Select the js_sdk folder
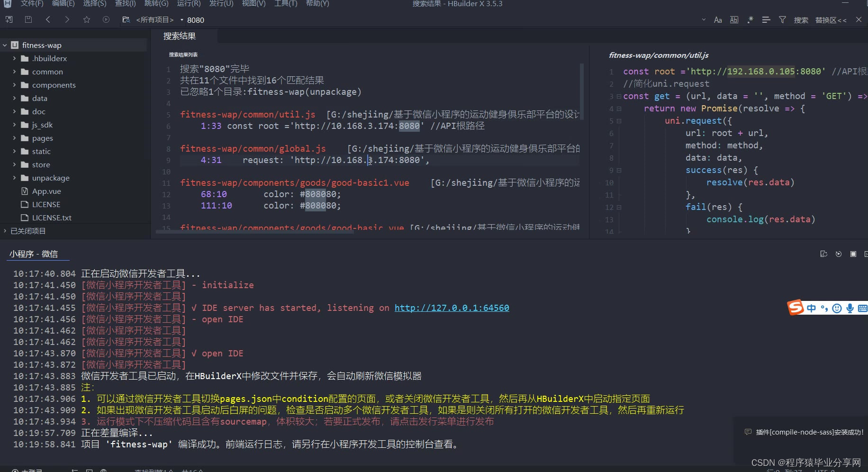 (x=42, y=125)
